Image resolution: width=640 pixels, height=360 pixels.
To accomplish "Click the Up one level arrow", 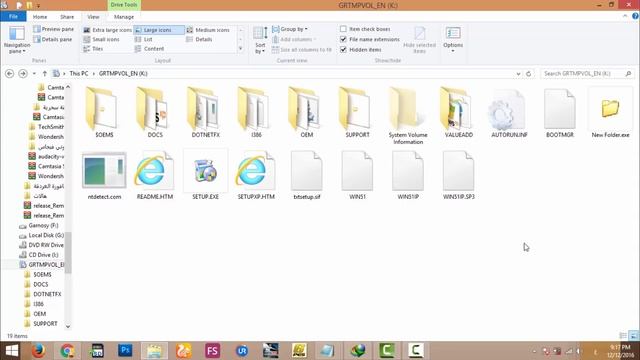I will tap(44, 73).
